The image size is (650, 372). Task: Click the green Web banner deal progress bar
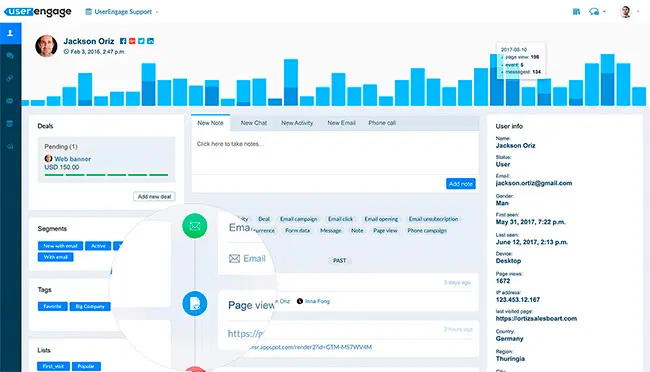(x=107, y=175)
